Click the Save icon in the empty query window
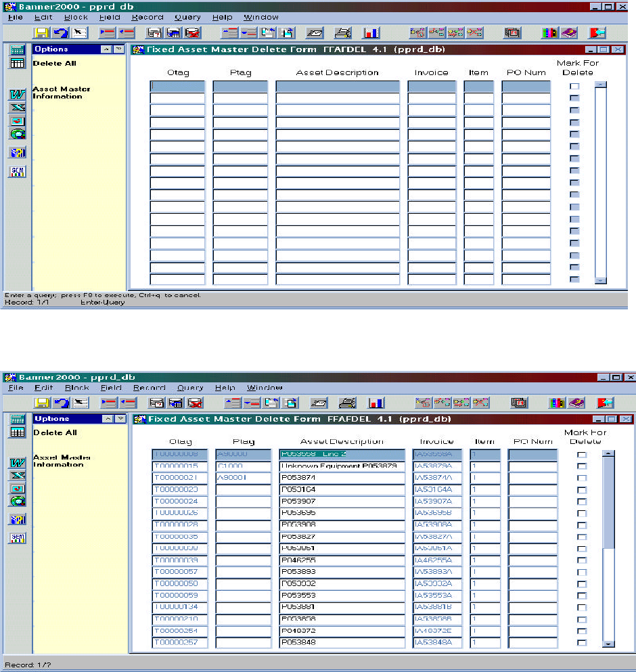Screen dimensions: 636x672 coord(42,33)
